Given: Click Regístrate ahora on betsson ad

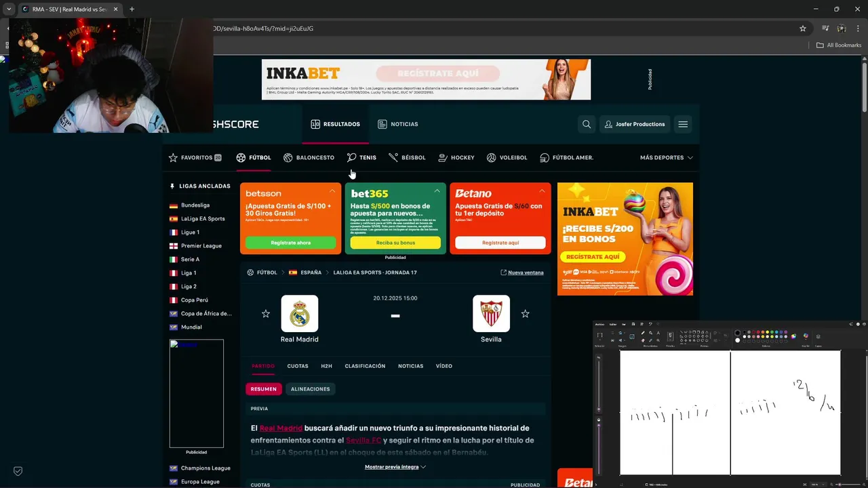Looking at the screenshot, I should (290, 243).
